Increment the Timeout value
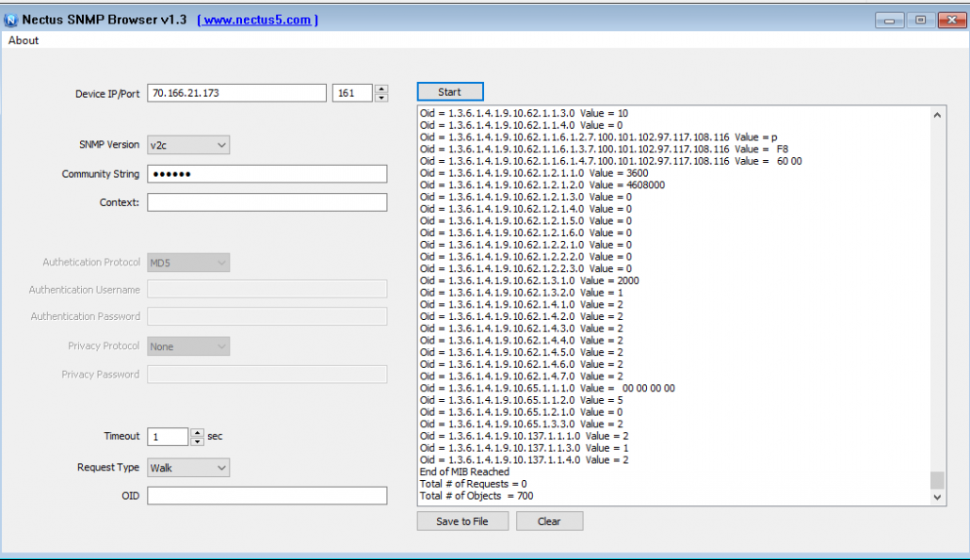The width and height of the screenshot is (970, 560). coord(197,433)
